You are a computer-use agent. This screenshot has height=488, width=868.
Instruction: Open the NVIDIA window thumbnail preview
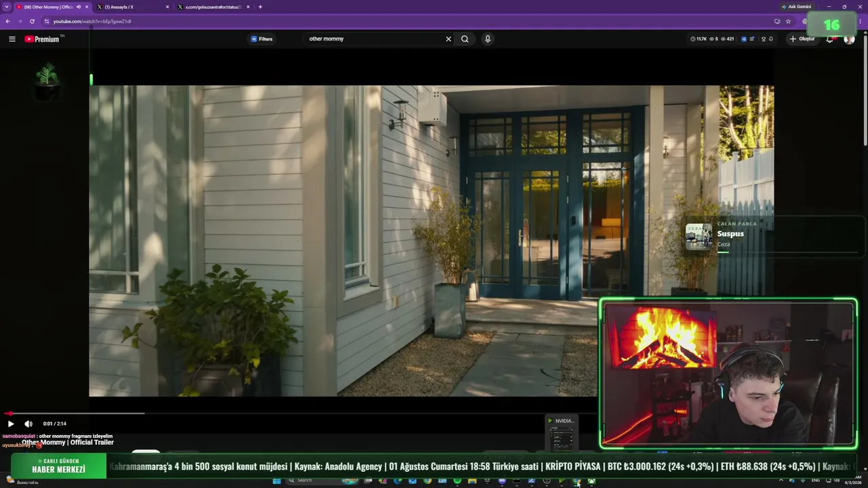pos(561,434)
